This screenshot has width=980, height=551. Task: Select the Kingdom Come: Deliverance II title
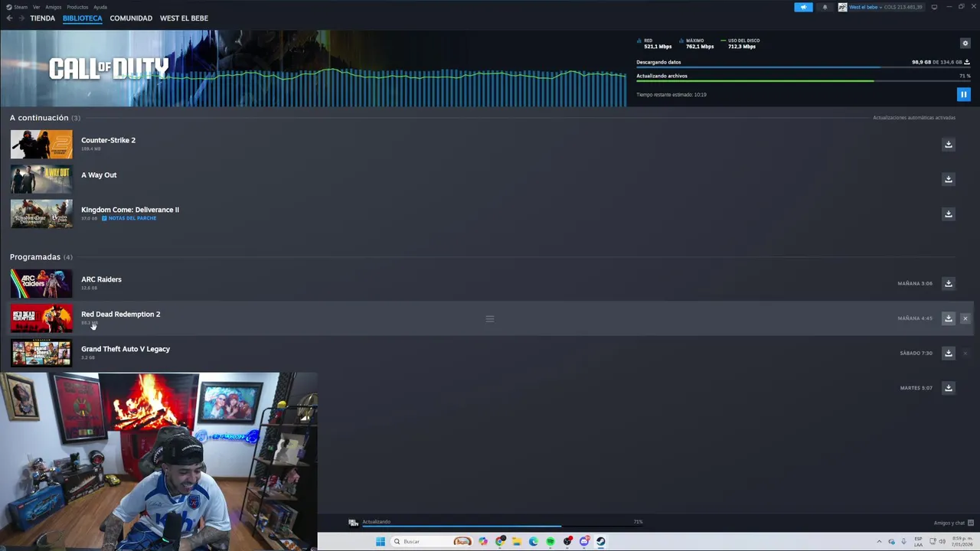pos(130,210)
